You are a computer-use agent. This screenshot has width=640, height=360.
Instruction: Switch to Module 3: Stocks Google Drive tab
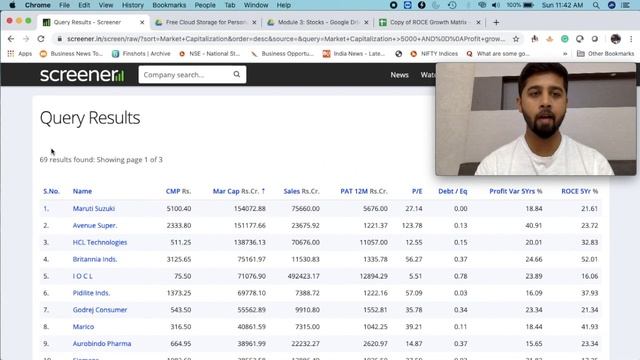coord(318,22)
